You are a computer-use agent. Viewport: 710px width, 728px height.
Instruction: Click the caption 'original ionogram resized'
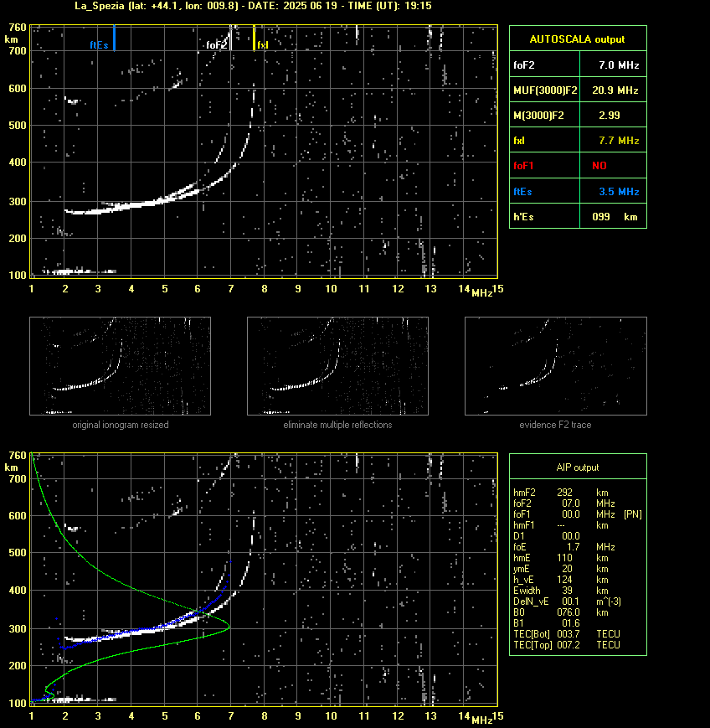pos(121,425)
